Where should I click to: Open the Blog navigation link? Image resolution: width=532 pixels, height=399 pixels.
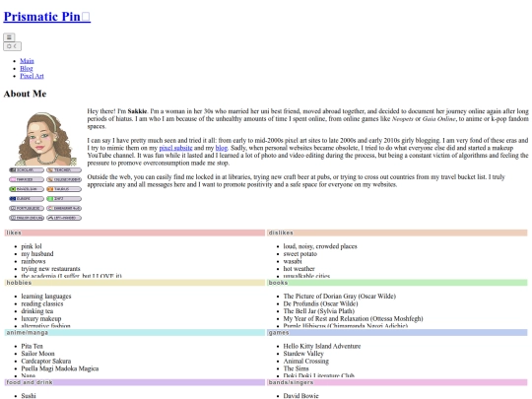pyautogui.click(x=27, y=68)
